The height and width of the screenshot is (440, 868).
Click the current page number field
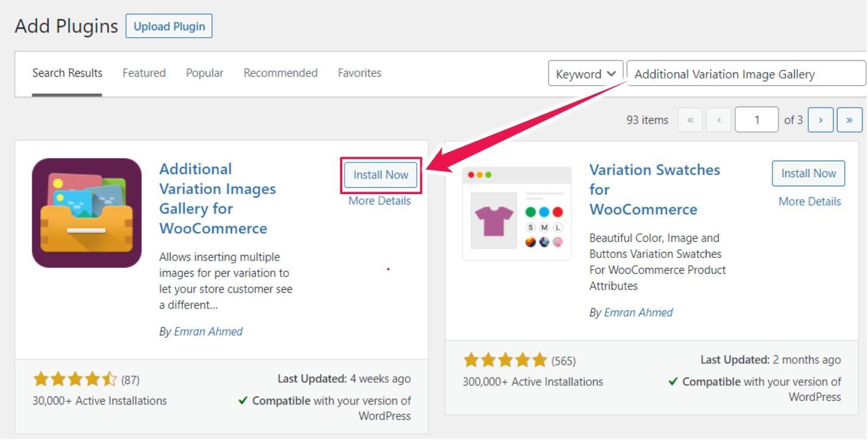point(757,120)
